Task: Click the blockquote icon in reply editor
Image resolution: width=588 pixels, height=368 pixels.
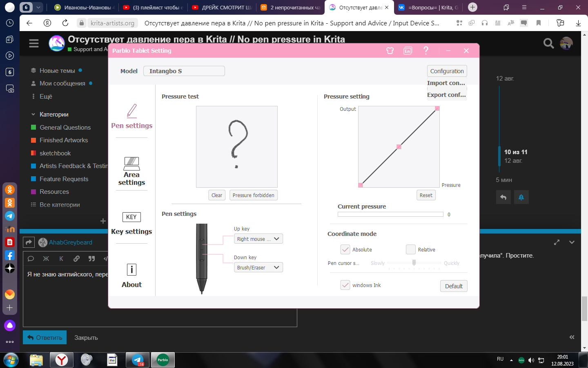Action: pyautogui.click(x=91, y=258)
